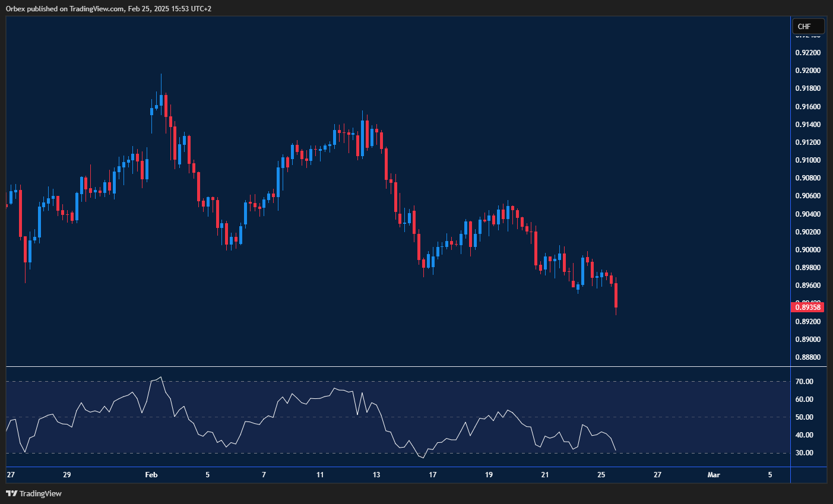
Task: Toggle the 70.00 overbought dashed line
Action: (416, 382)
